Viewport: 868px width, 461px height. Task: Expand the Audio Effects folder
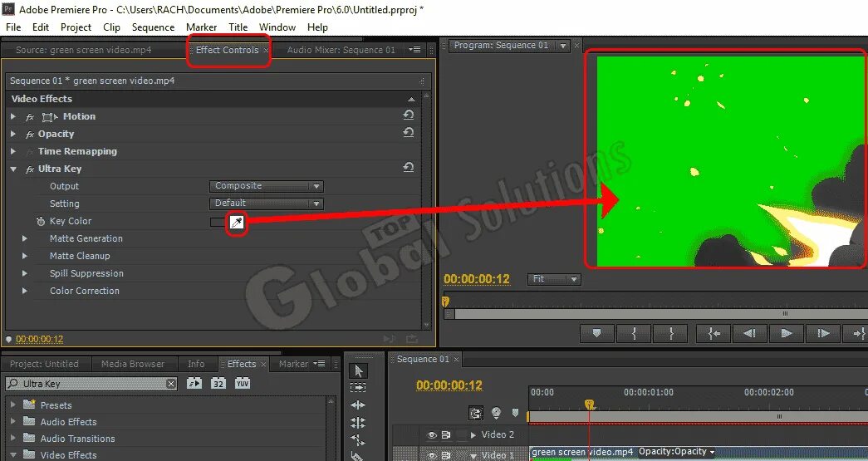click(x=13, y=422)
